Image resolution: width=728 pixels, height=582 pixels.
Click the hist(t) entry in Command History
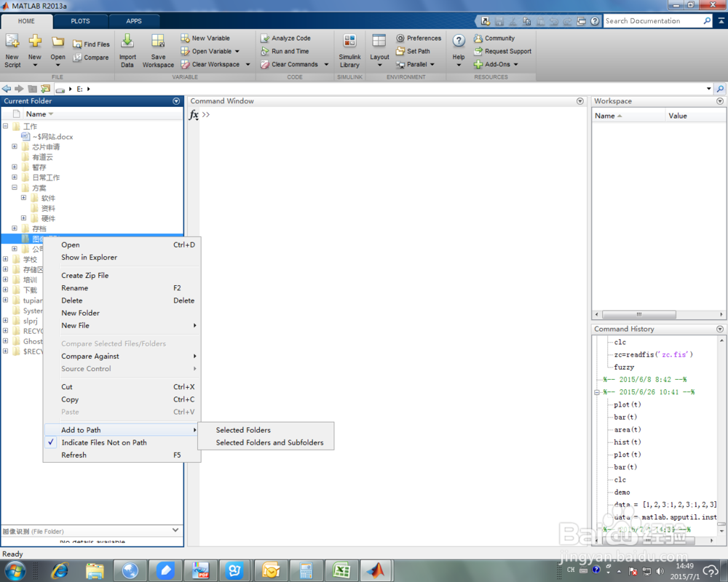627,442
